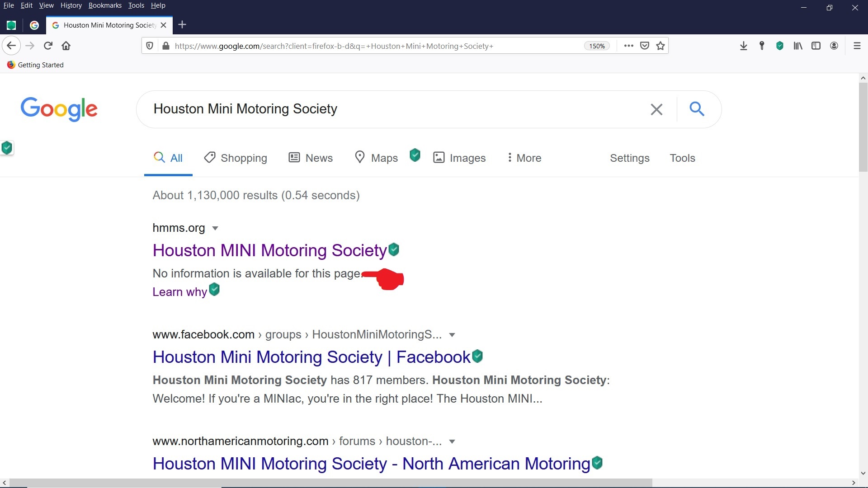The width and height of the screenshot is (868, 488).
Task: Reload the current page
Action: pos(48,46)
